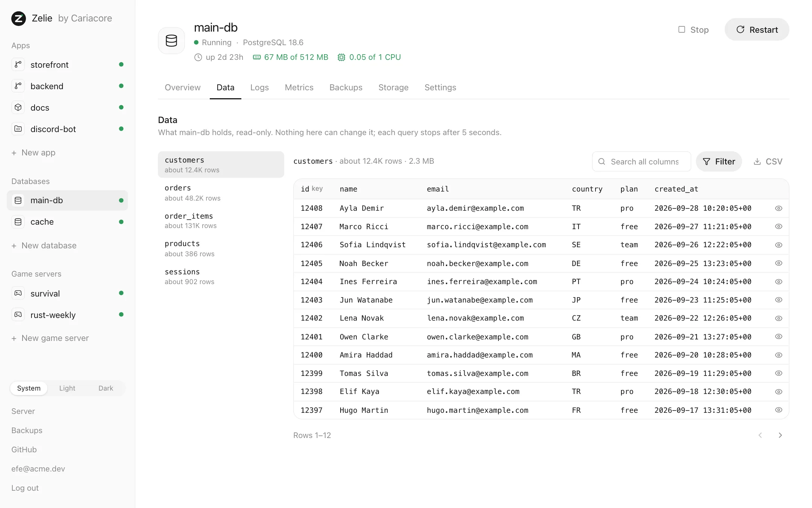Click the CPU usage 0.05 indicator
Viewport: 812px width, 508px height.
point(369,57)
